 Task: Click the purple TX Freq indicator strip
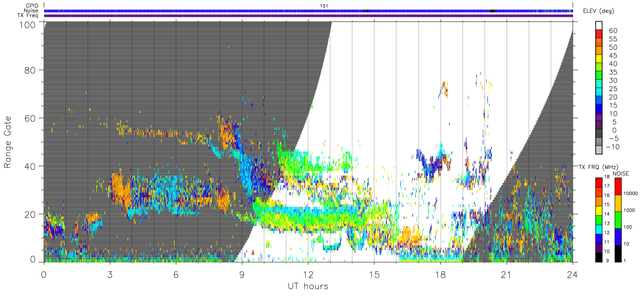pyautogui.click(x=308, y=16)
